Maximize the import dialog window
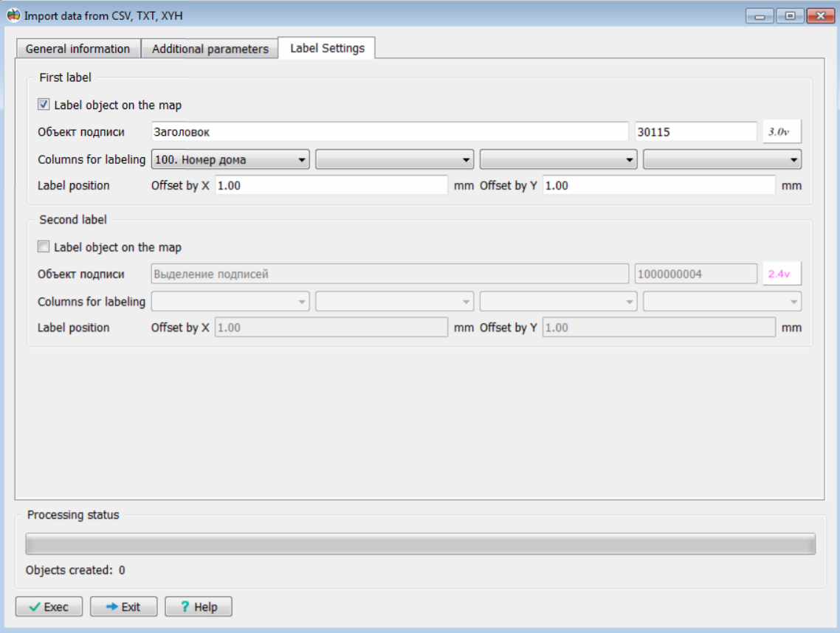The height and width of the screenshot is (633, 840). tap(788, 15)
